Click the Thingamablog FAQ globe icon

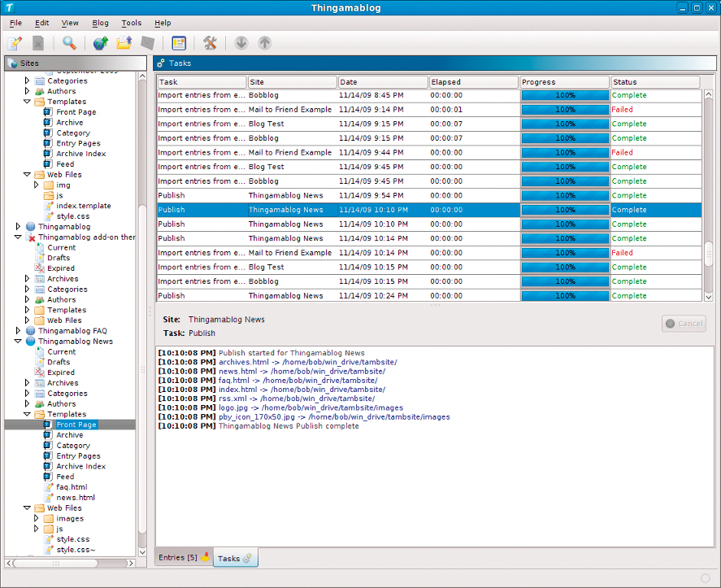[31, 331]
